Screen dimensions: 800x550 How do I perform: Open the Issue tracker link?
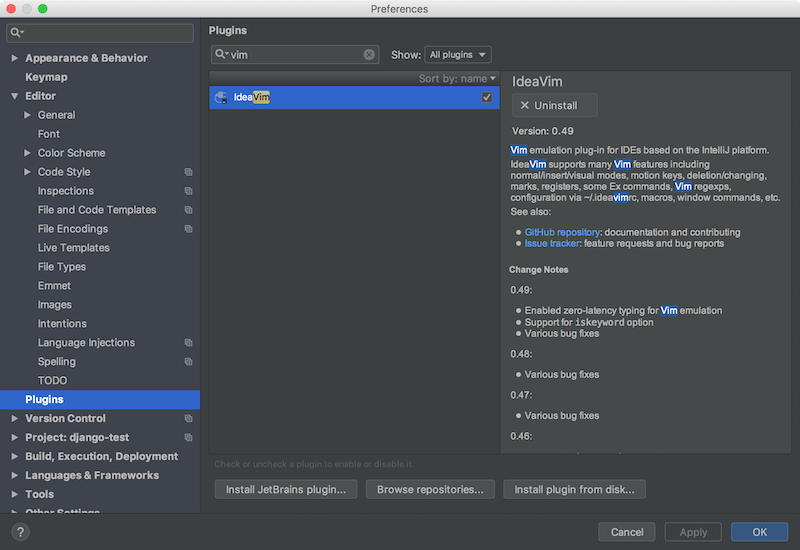click(x=552, y=243)
